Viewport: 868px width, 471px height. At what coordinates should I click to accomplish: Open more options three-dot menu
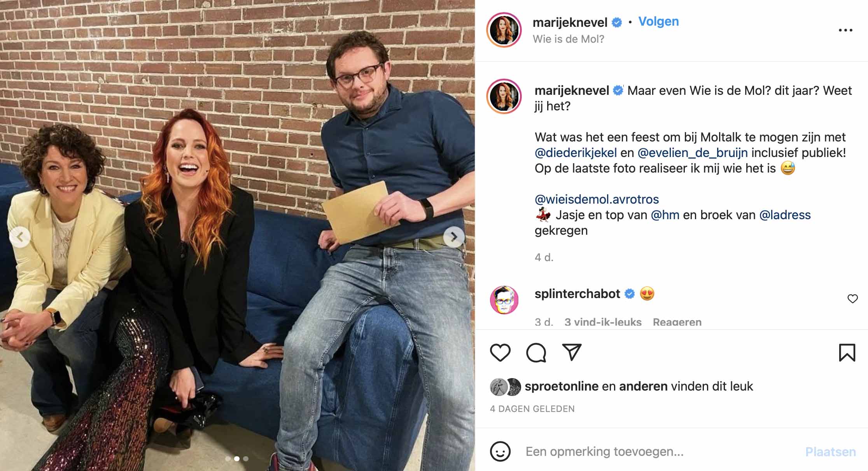tap(845, 30)
